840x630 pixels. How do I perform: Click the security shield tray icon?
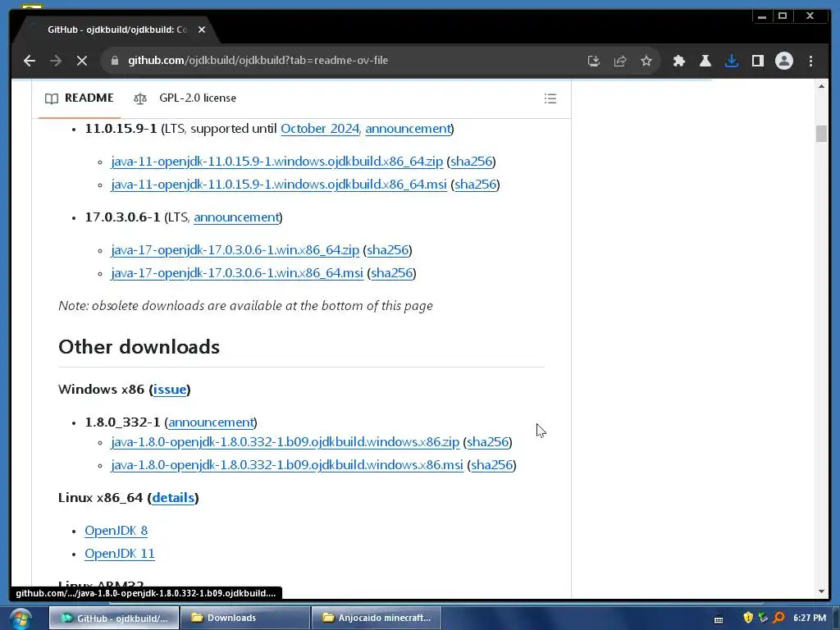748,618
